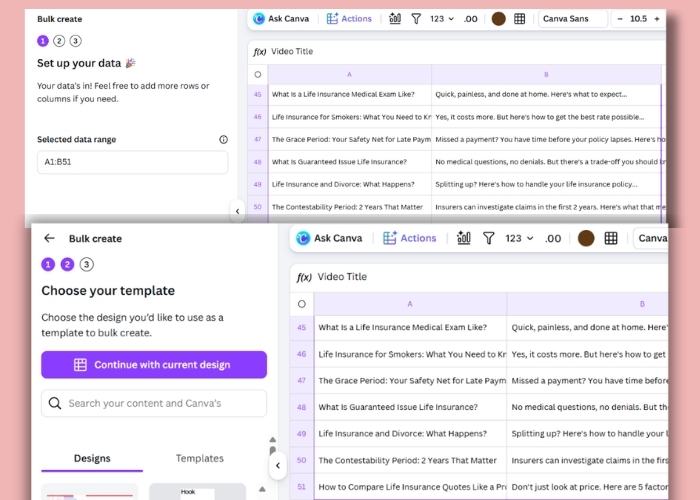Decrease font size with minus button
Screen dimensions: 700x500
click(x=620, y=19)
